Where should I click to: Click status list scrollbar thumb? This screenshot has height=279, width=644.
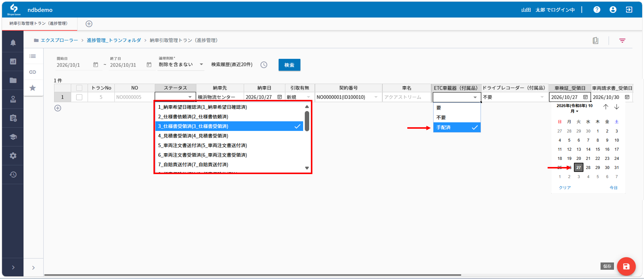307,121
